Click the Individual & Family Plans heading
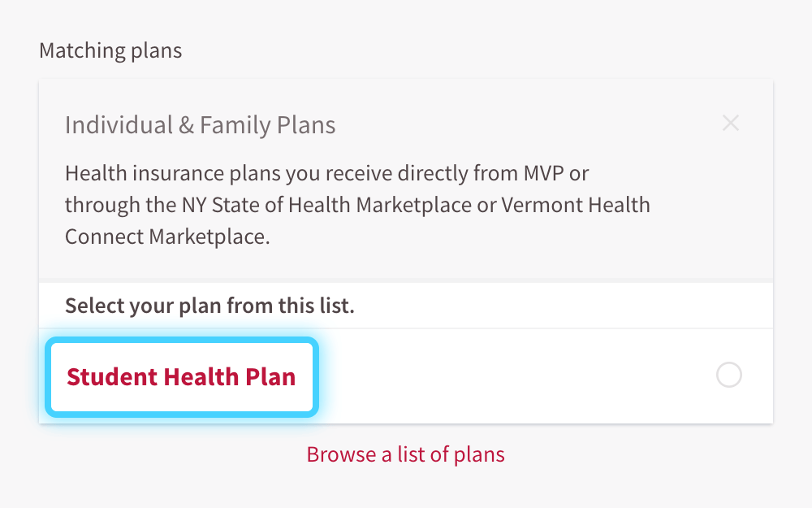This screenshot has width=812, height=508. click(x=200, y=125)
